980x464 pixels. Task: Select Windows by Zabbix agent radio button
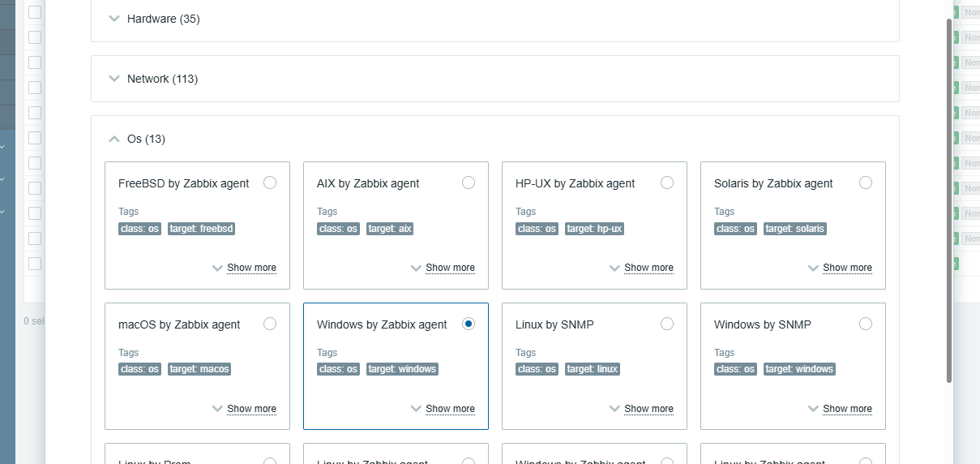pos(469,324)
